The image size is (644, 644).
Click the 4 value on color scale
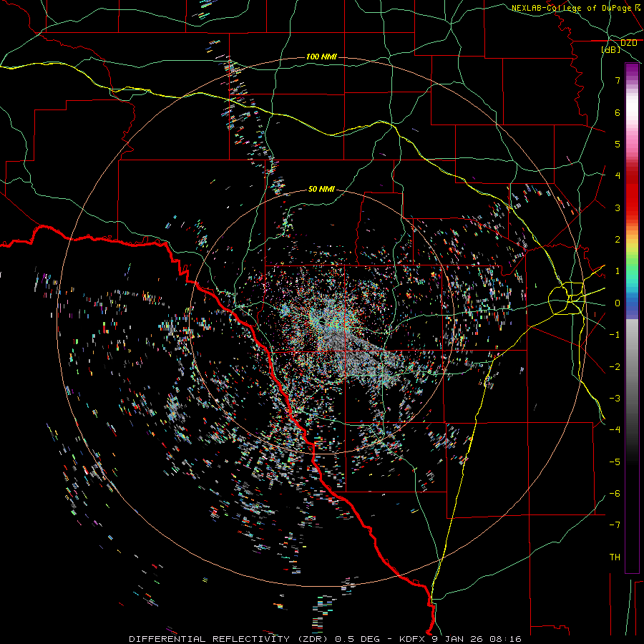pyautogui.click(x=618, y=176)
